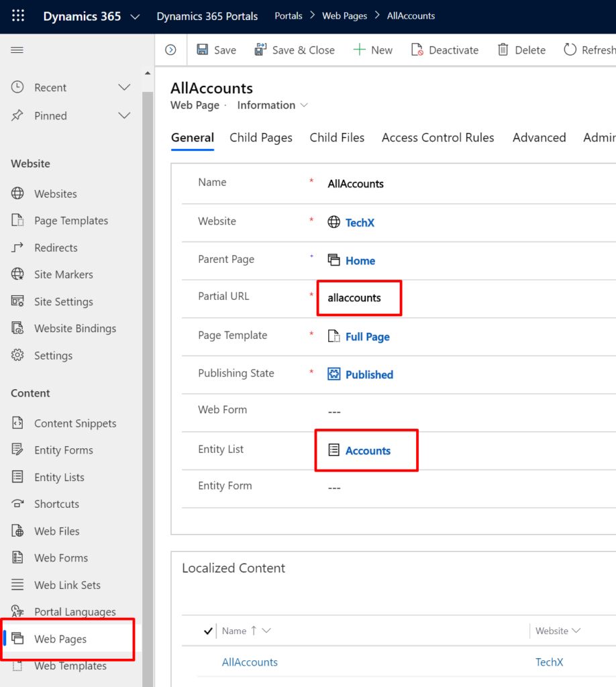Image resolution: width=616 pixels, height=687 pixels.
Task: Open the TechX website lookup link
Action: pyautogui.click(x=360, y=223)
